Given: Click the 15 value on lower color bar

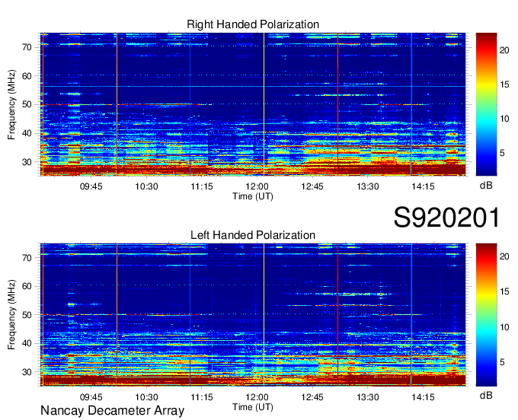Looking at the screenshot, I should click(504, 291).
